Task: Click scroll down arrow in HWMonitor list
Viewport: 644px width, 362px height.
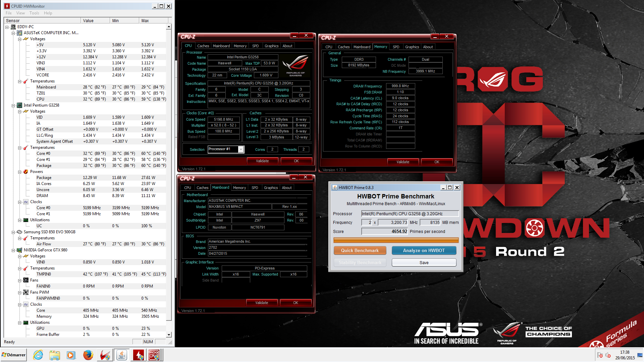Action: click(169, 335)
